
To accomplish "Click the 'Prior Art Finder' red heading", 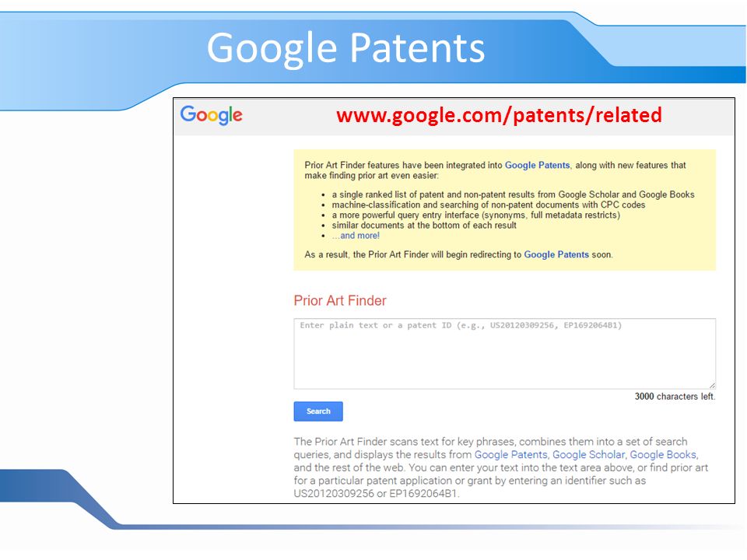I will [340, 300].
